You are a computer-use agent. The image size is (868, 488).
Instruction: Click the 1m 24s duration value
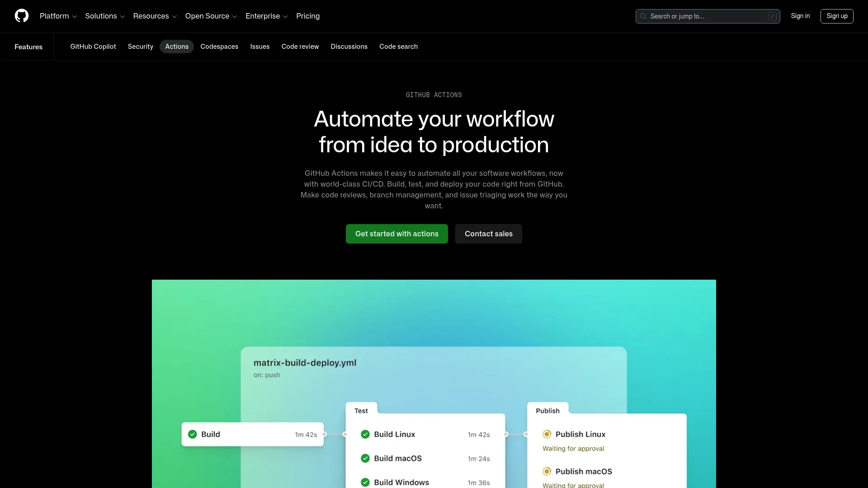point(479,459)
